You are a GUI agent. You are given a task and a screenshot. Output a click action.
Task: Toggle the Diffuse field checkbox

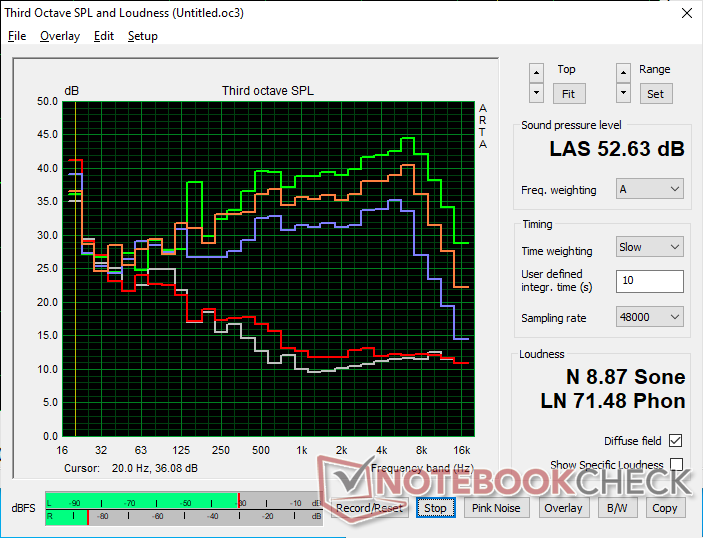(x=675, y=441)
